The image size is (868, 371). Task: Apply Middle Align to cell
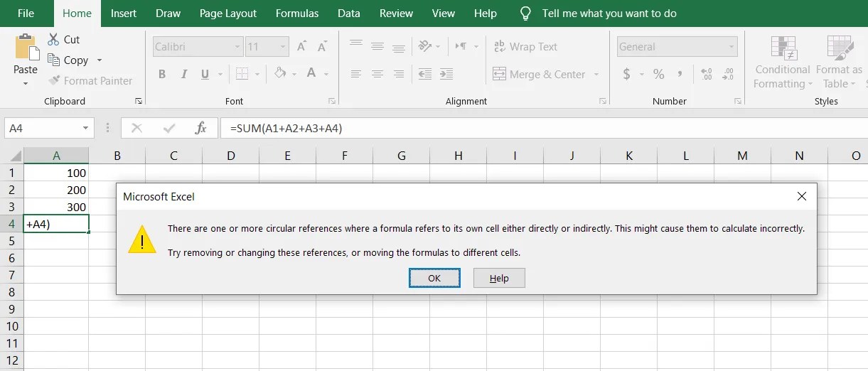377,47
